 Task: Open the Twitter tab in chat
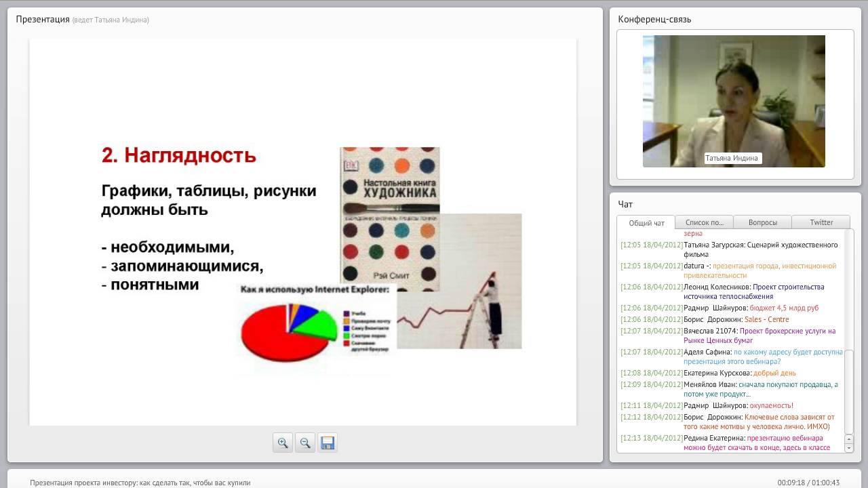coord(821,222)
